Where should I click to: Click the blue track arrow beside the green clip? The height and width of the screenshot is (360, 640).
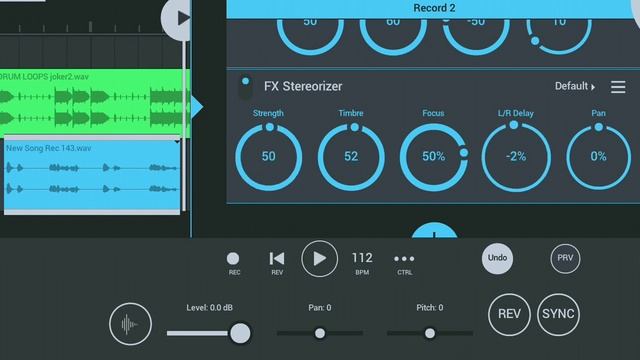click(x=197, y=107)
